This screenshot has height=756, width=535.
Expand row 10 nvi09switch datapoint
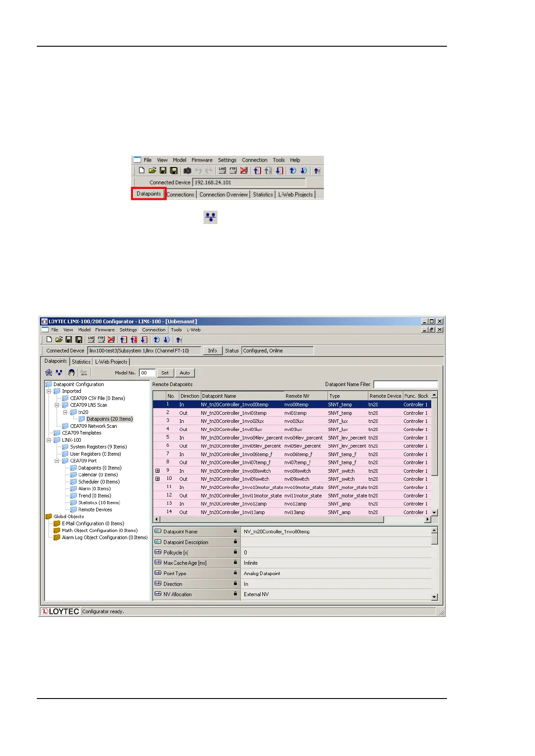pyautogui.click(x=157, y=479)
